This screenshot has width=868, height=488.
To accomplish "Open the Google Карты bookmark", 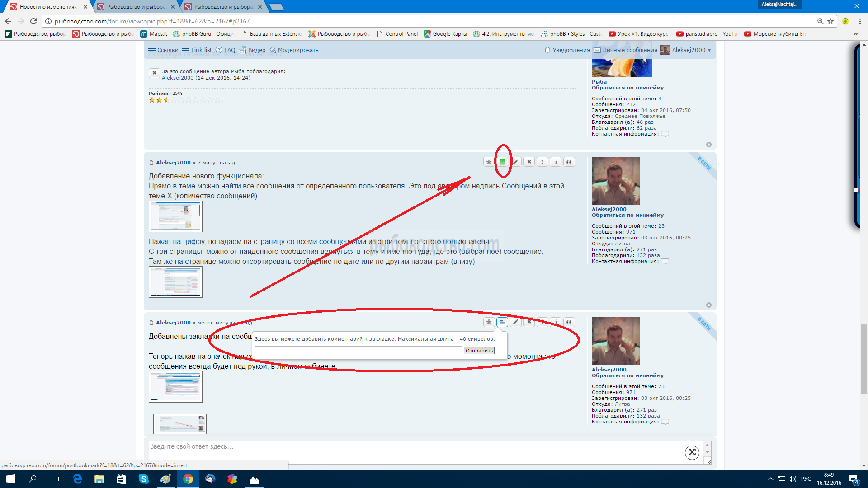I will [445, 34].
